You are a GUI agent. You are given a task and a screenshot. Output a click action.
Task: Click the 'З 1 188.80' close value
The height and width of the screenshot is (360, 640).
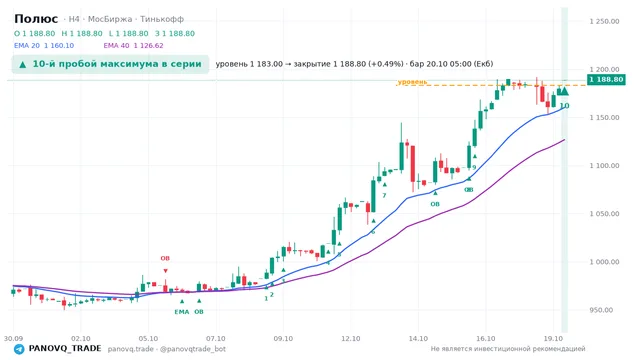coord(175,33)
